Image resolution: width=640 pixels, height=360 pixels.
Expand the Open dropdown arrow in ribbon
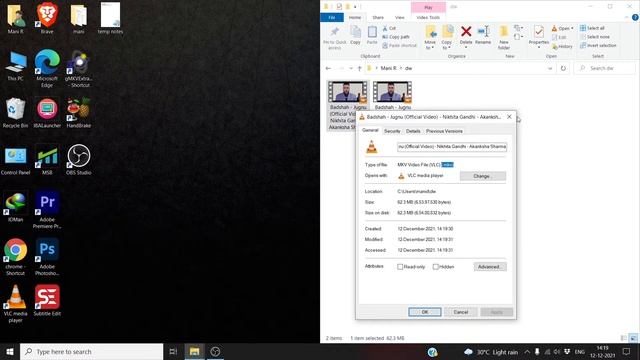(x=572, y=28)
